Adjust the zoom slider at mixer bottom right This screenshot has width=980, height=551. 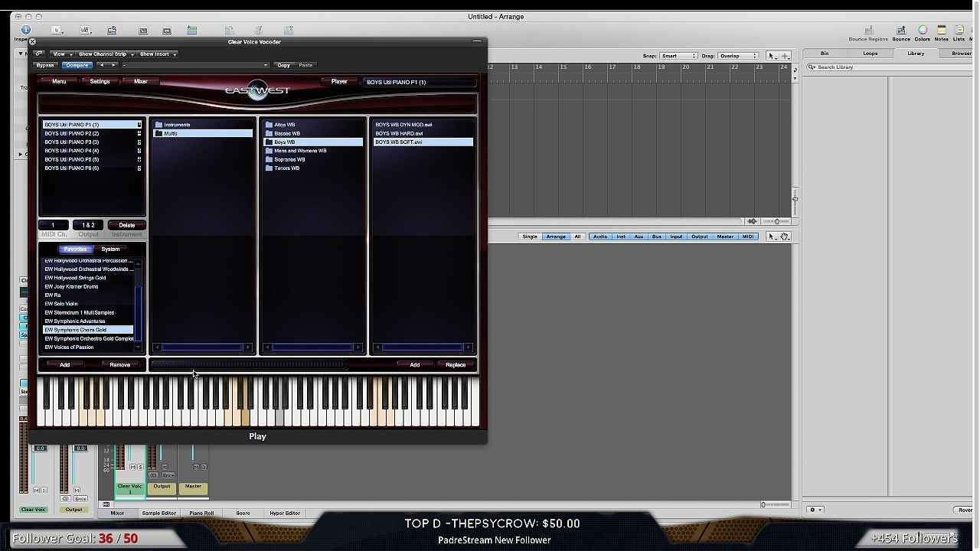pyautogui.click(x=774, y=504)
